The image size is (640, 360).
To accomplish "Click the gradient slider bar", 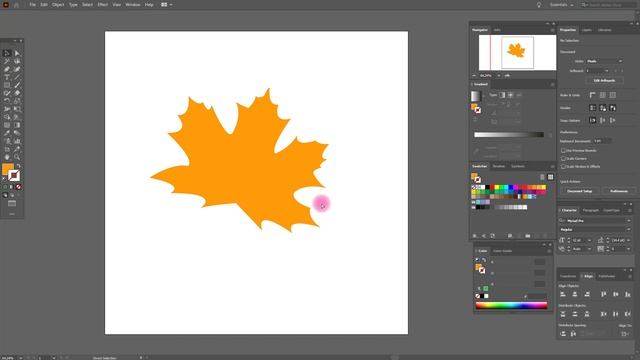I will [x=509, y=135].
